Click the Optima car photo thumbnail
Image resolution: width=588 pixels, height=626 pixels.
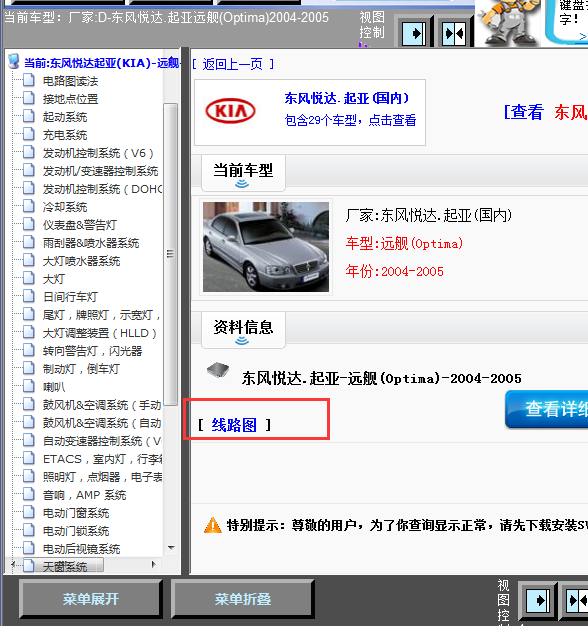tap(266, 247)
